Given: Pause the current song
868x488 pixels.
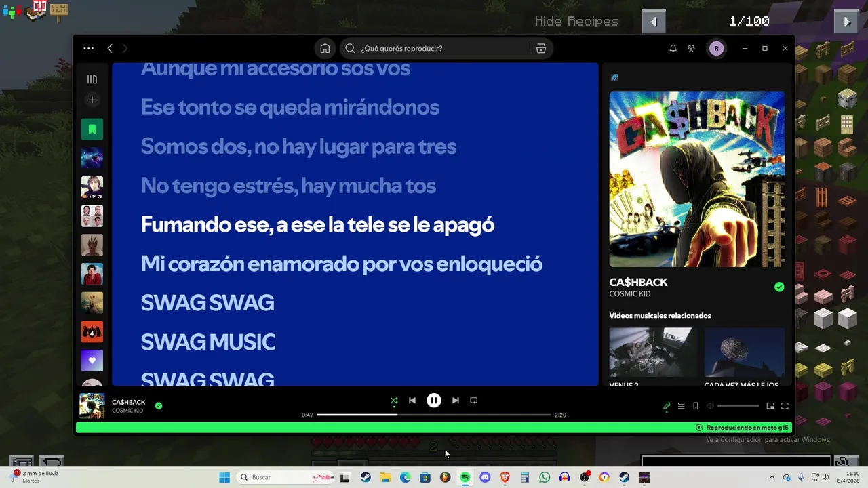Looking at the screenshot, I should (x=434, y=401).
